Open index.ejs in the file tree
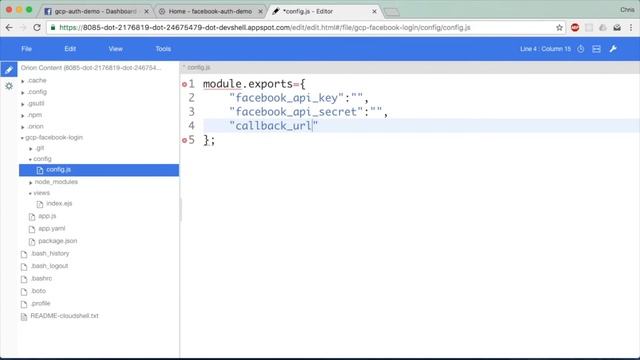The width and height of the screenshot is (640, 360). pyautogui.click(x=59, y=203)
